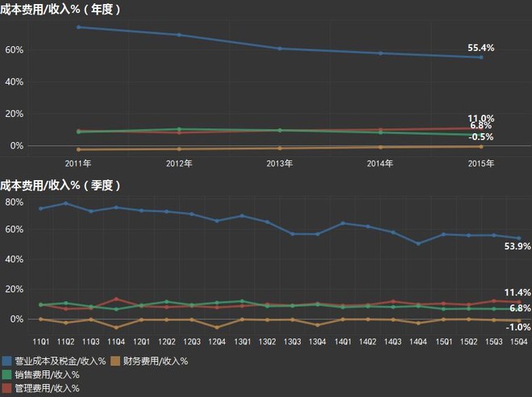
Task: Select the 2013年 axis label
Action: pyautogui.click(x=280, y=164)
